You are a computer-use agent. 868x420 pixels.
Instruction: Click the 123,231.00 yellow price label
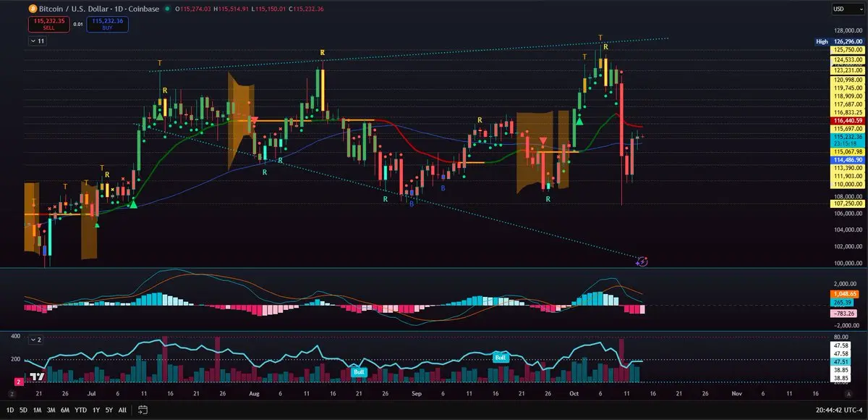[x=848, y=70]
